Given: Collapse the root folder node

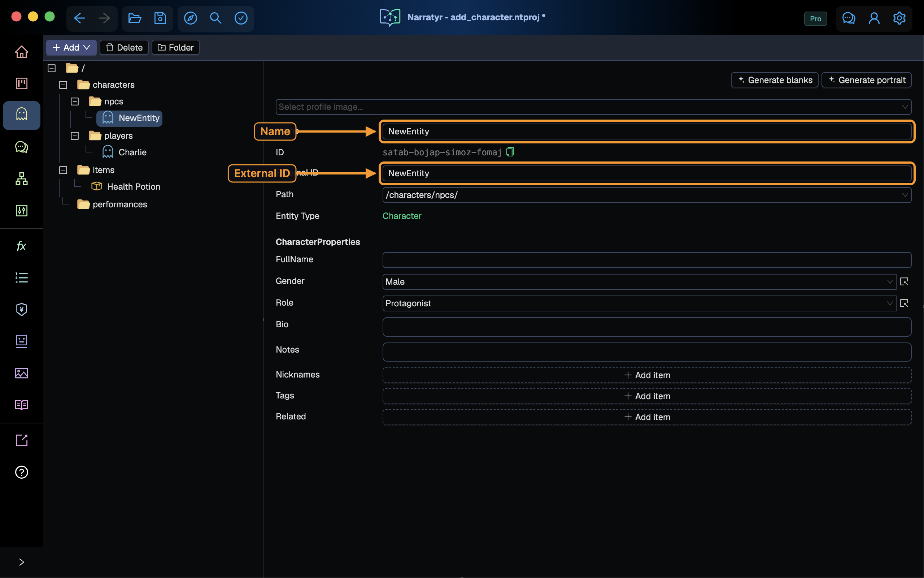Looking at the screenshot, I should (x=52, y=68).
